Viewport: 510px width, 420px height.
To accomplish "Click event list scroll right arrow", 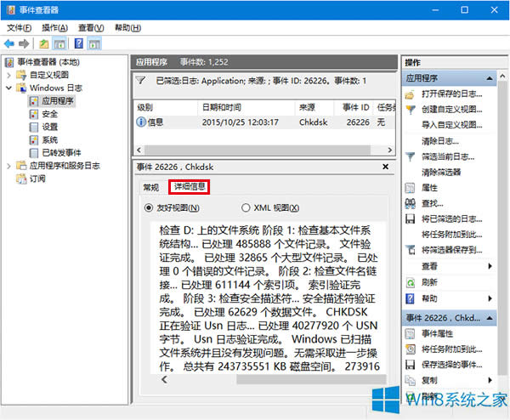I will (389, 150).
